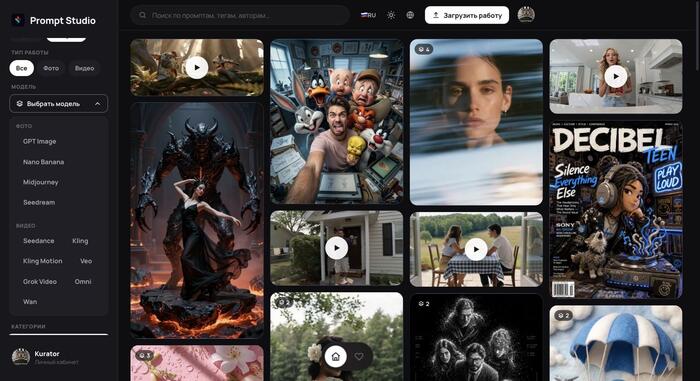Click the upload arrow icon in upload button

tap(436, 15)
